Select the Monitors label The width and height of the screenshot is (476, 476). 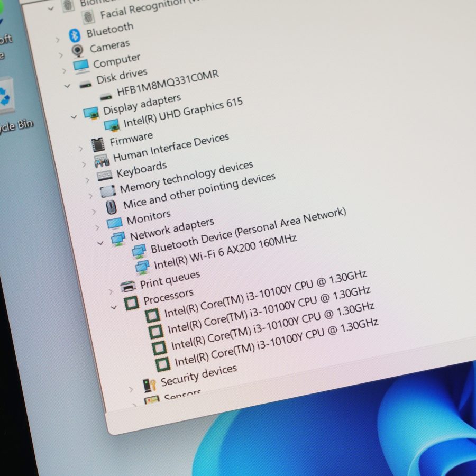[x=149, y=218]
